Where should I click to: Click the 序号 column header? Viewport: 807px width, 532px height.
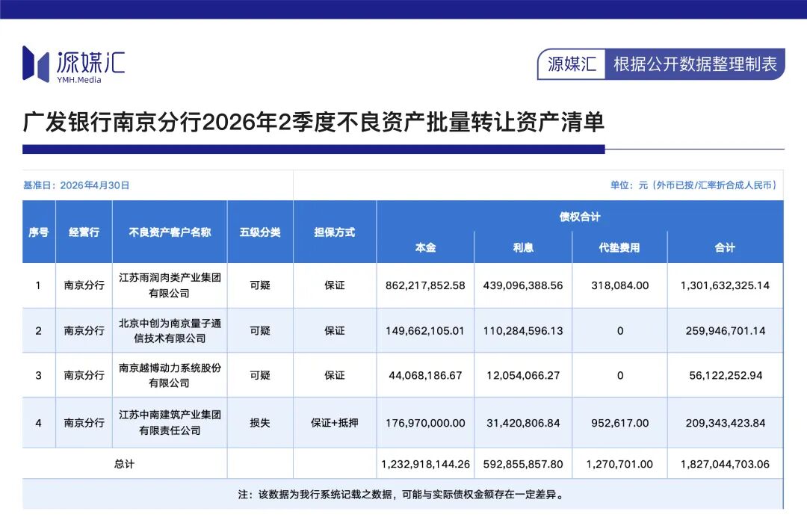click(39, 232)
